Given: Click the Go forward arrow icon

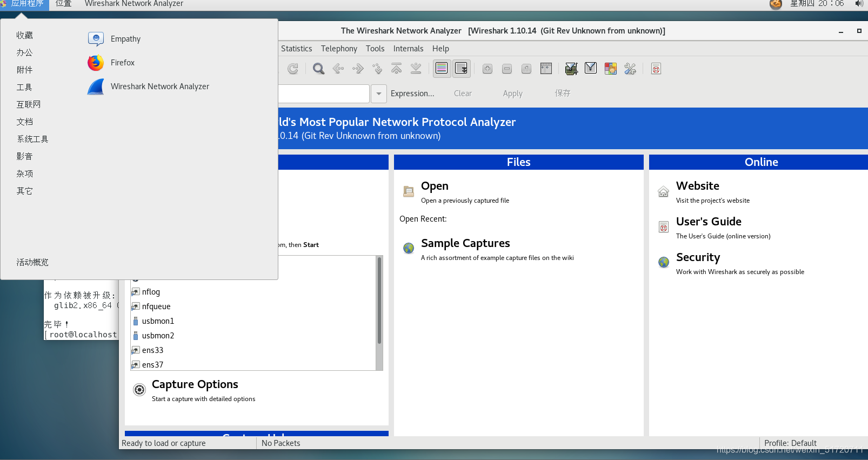Looking at the screenshot, I should pos(358,69).
